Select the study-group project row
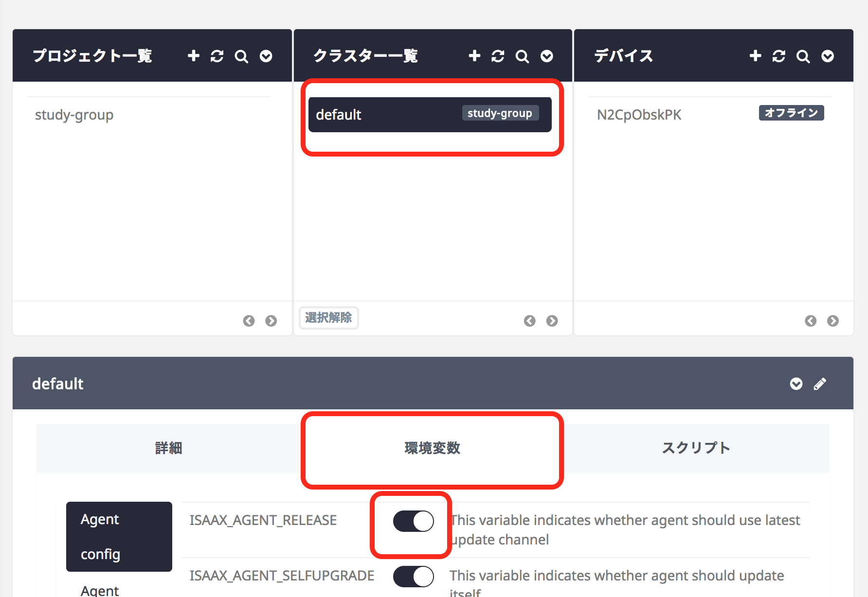 (149, 115)
